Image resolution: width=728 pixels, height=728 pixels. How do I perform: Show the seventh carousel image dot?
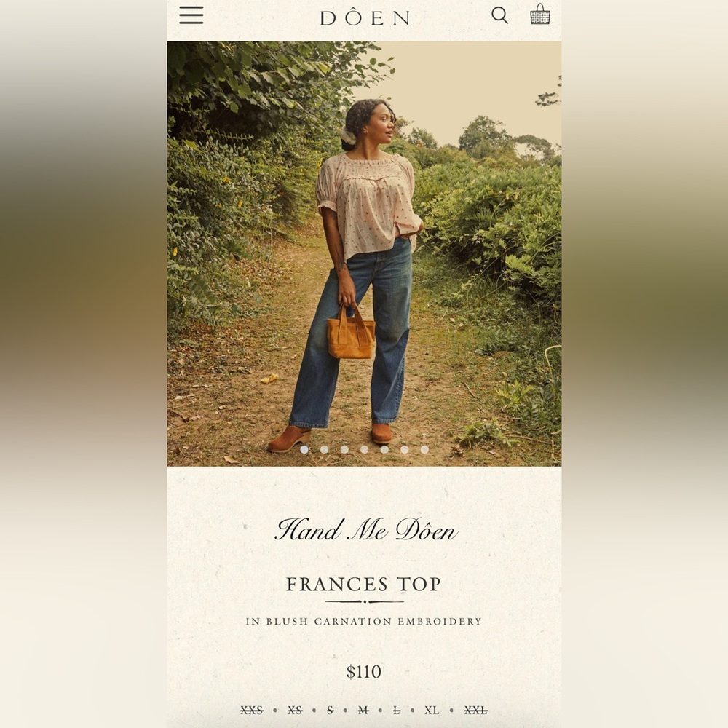pyautogui.click(x=424, y=449)
